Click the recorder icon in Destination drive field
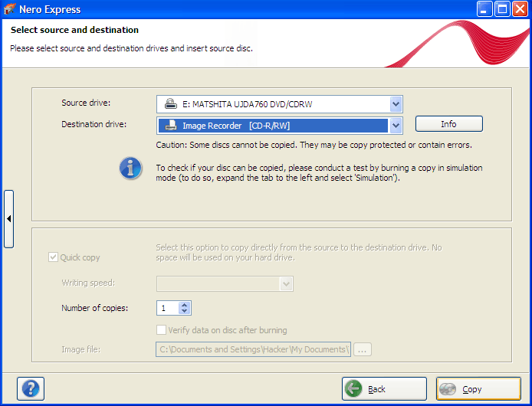The height and width of the screenshot is (406, 532). pos(171,125)
